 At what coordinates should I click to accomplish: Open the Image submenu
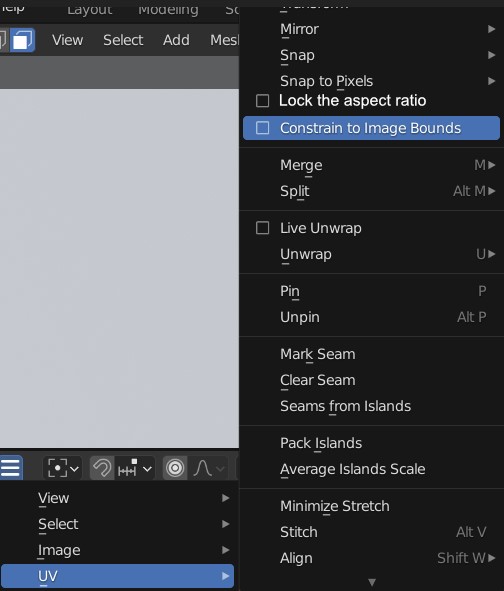coord(117,550)
